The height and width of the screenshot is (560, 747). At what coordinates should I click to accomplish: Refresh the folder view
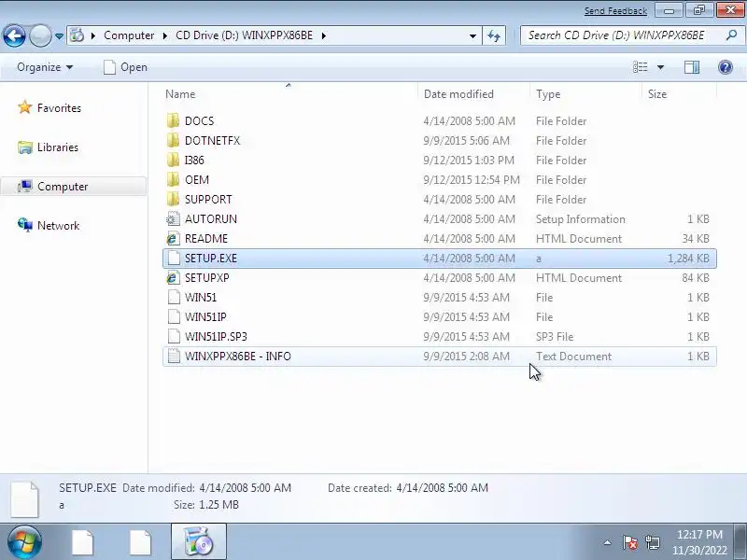[494, 35]
